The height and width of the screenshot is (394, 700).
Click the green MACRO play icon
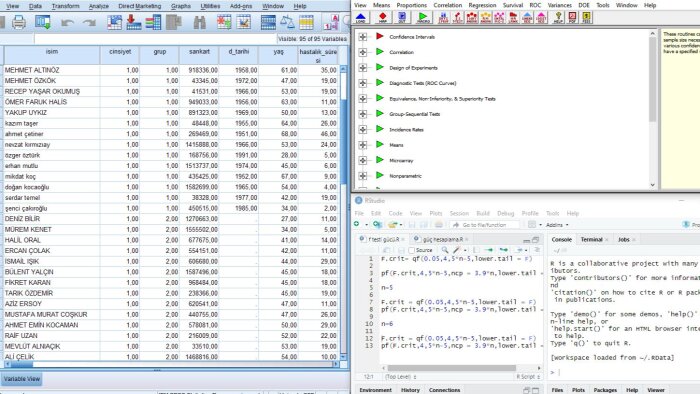423,17
